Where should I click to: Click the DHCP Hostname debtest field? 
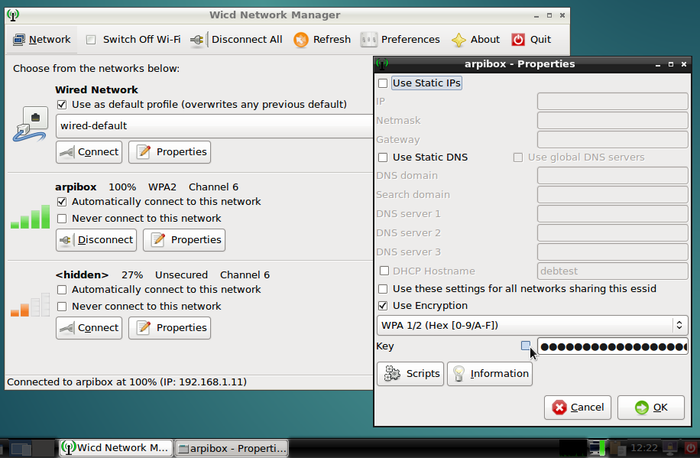coord(612,271)
